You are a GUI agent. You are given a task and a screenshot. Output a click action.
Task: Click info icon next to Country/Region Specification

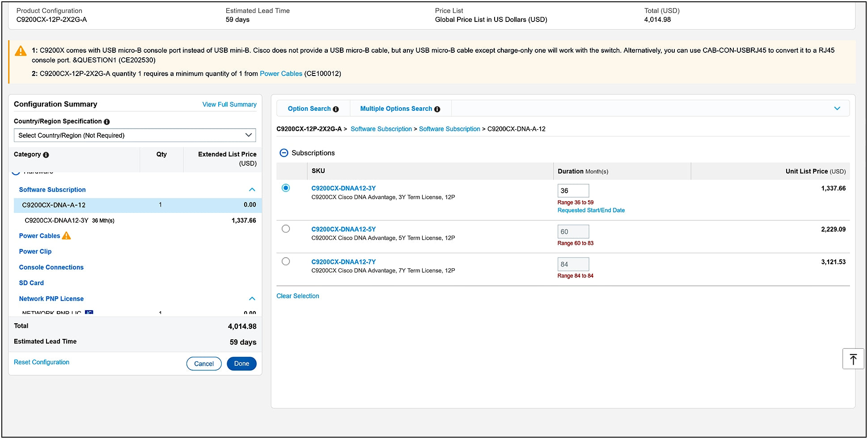[107, 122]
